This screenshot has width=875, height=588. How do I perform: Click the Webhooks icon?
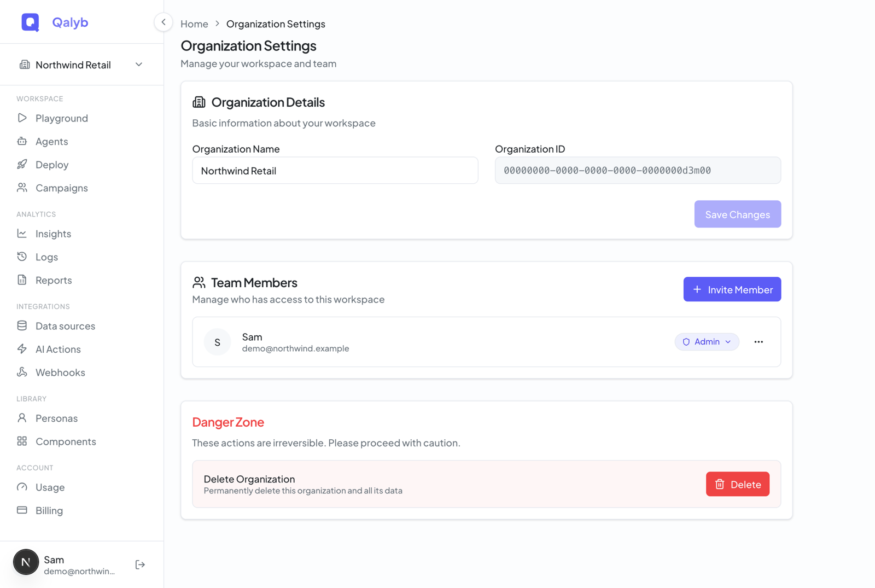click(22, 372)
